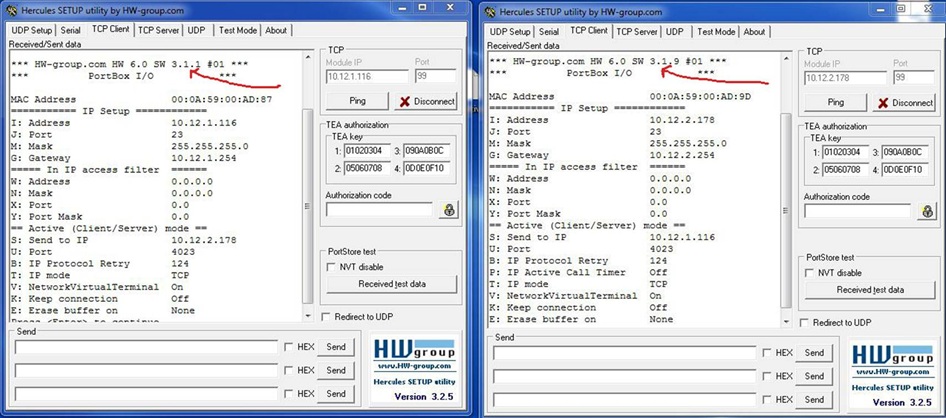The image size is (946, 418).
Task: Open About tab in right window
Action: point(755,32)
